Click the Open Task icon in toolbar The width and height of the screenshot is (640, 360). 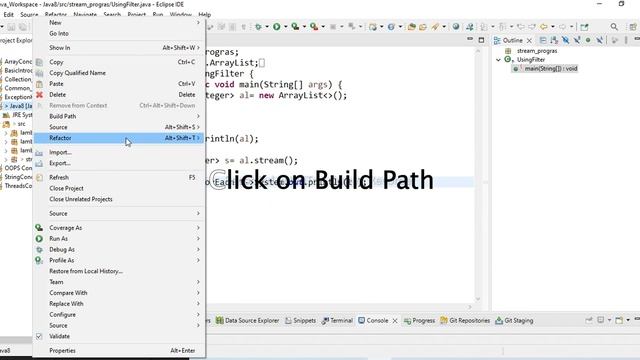pyautogui.click(x=423, y=27)
